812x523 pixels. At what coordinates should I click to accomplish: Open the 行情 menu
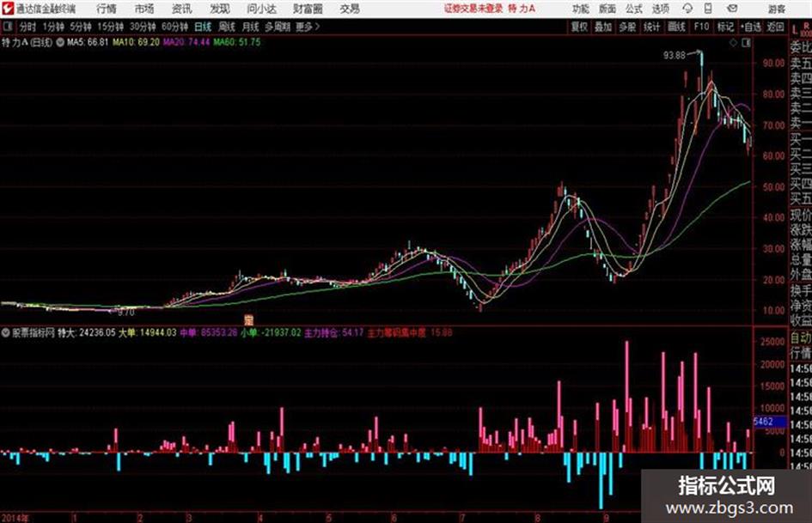tap(107, 9)
